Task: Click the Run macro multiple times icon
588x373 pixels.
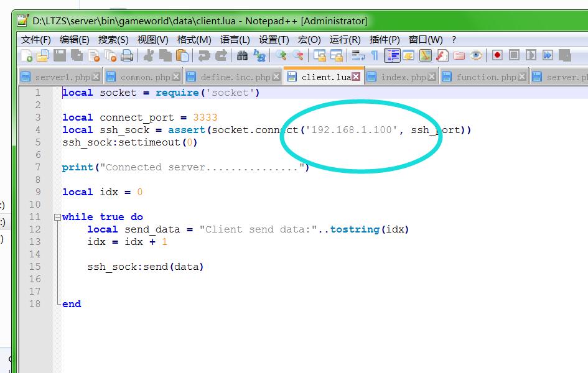Action: click(548, 55)
